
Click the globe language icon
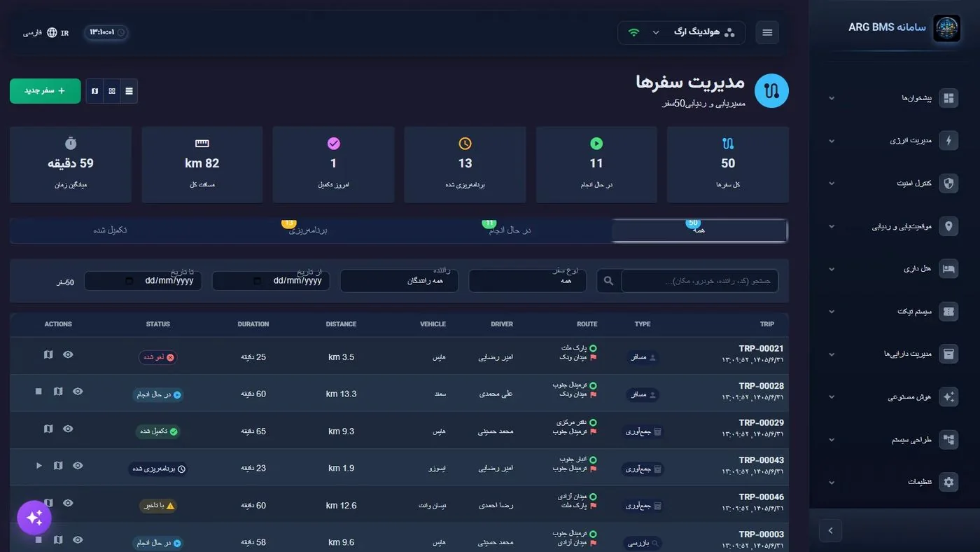(x=52, y=32)
